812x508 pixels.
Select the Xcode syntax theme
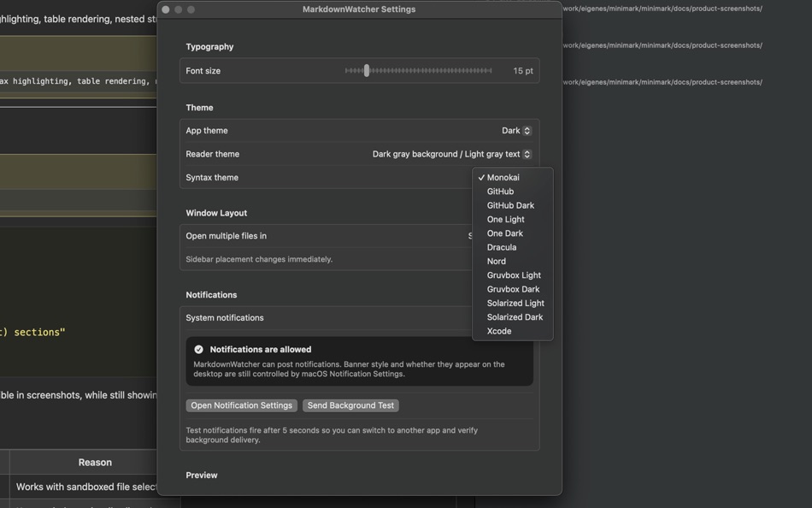[498, 330]
